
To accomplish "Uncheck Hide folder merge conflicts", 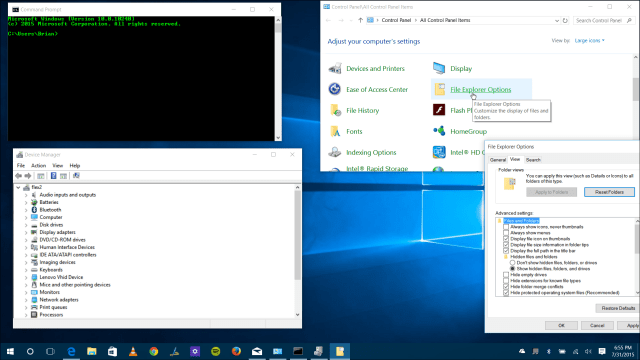I will coord(506,287).
